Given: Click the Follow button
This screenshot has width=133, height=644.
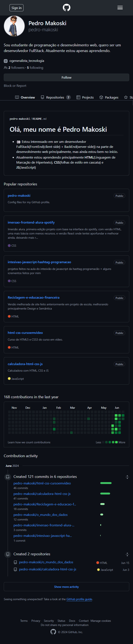Looking at the screenshot, I should click(66, 77).
